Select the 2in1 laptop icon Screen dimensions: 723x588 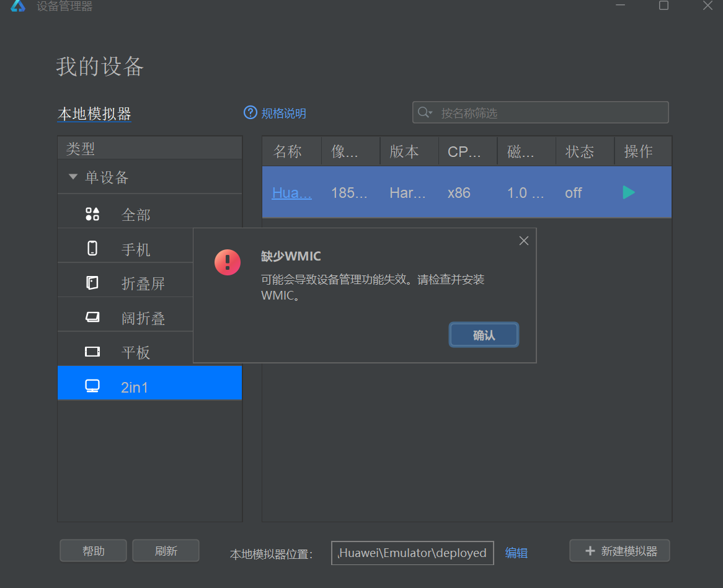tap(92, 386)
